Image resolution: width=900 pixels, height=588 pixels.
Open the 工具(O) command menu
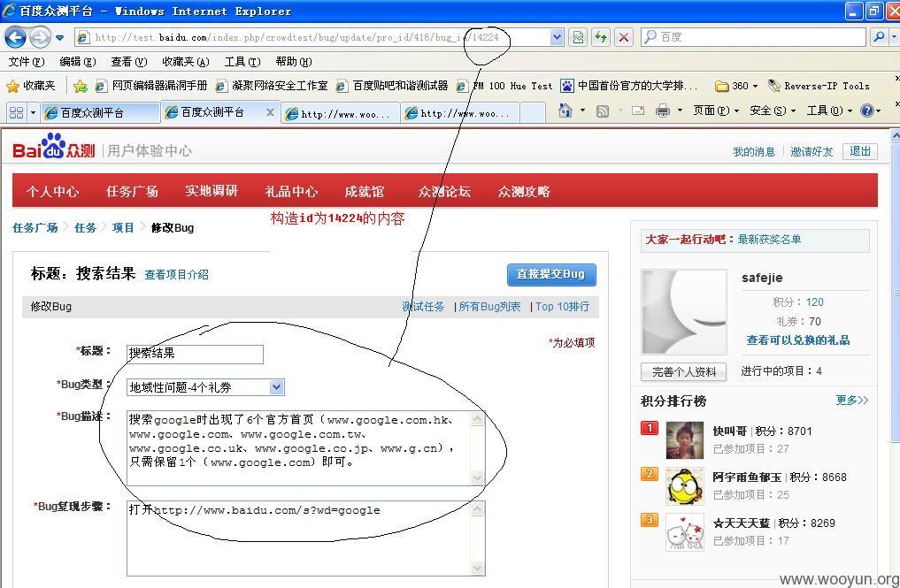click(829, 111)
